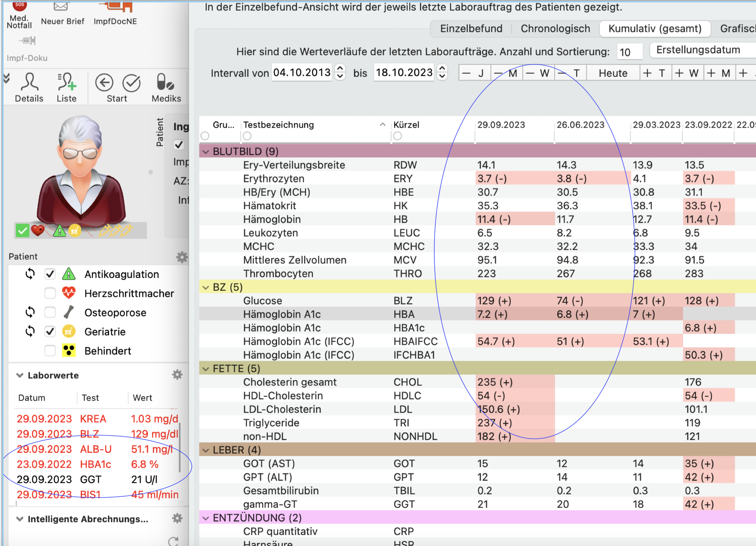The width and height of the screenshot is (756, 546).
Task: Click the Laborwerte list scrollbar
Action: tap(180, 447)
